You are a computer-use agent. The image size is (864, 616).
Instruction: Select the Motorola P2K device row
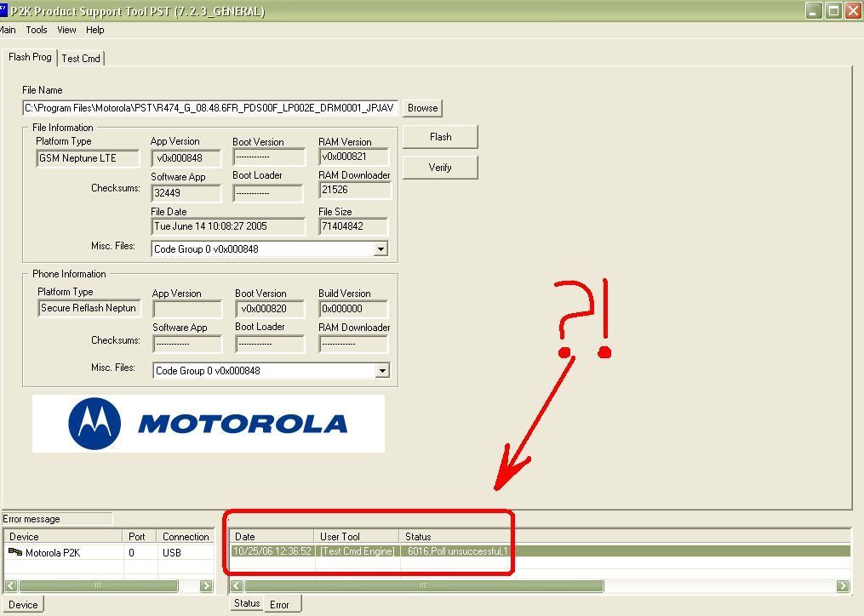point(109,552)
